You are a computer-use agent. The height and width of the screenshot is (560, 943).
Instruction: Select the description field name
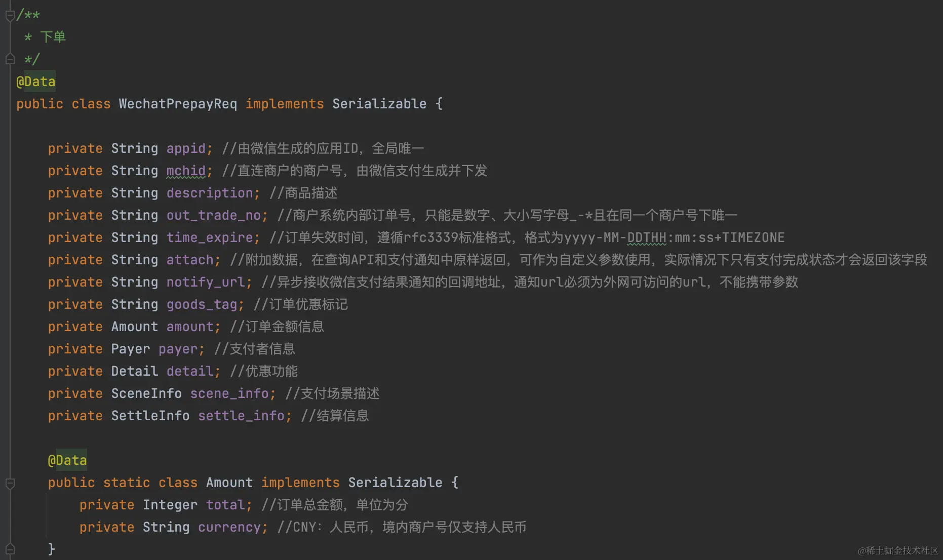(210, 193)
